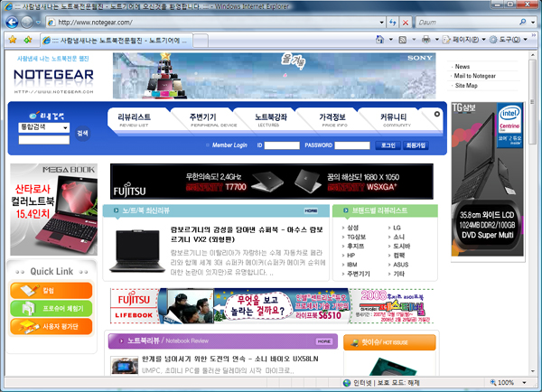Open the Feeds dropdown arrow
The height and width of the screenshot is (392, 542).
[x=414, y=40]
